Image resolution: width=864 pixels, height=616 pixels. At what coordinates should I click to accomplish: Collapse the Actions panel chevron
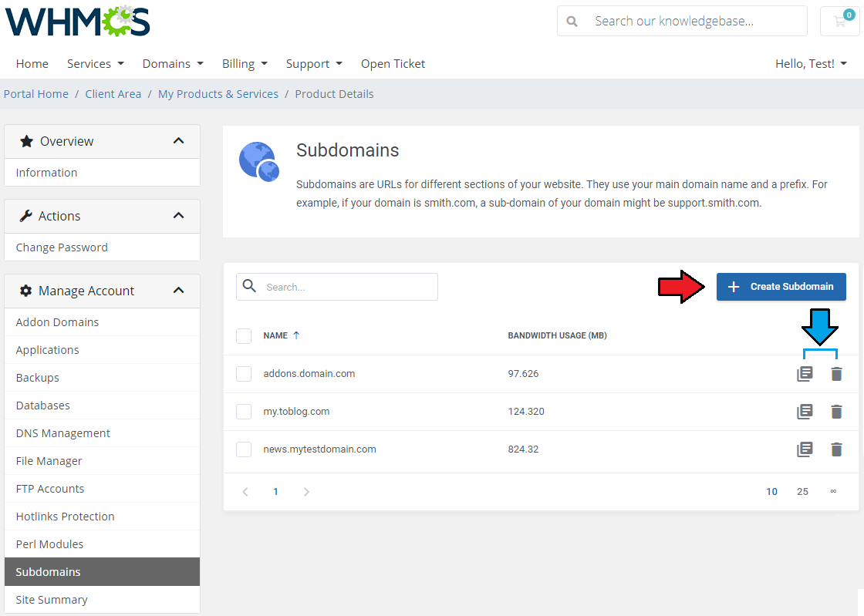point(178,216)
